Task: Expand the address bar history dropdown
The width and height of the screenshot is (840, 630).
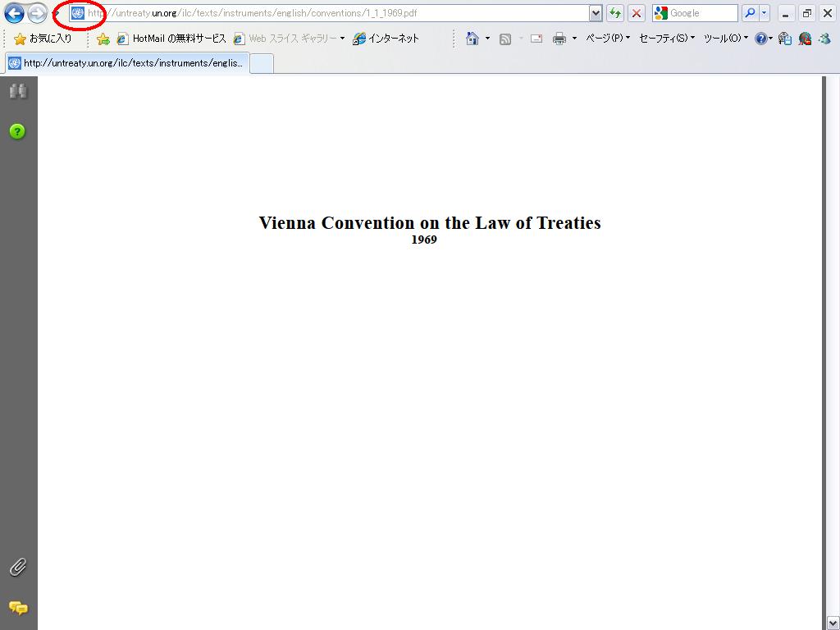Action: point(596,13)
